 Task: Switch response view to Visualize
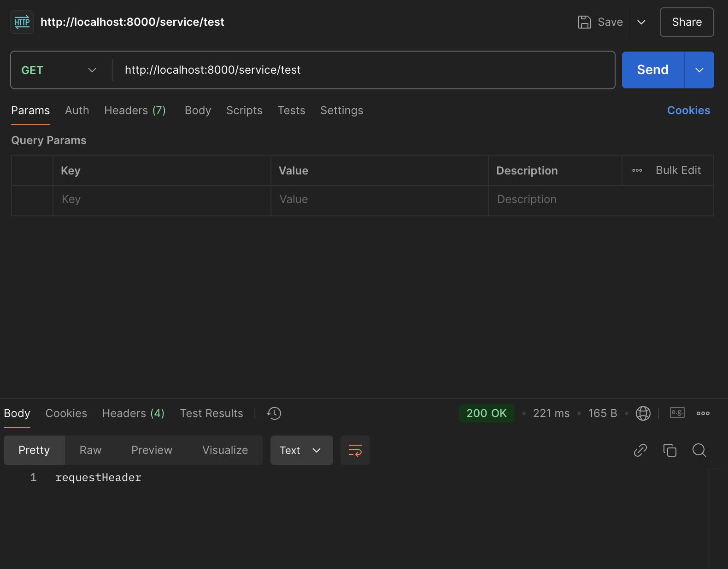[225, 450]
